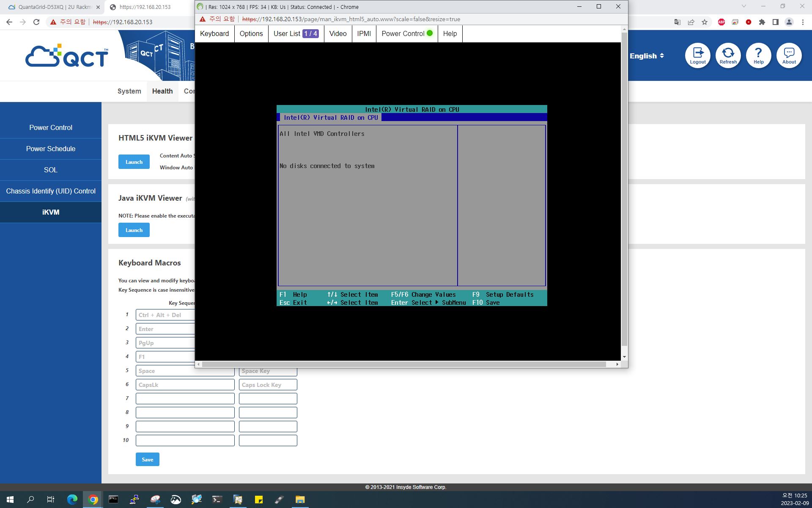Launch the Java iKVM Viewer
The width and height of the screenshot is (812, 508).
pyautogui.click(x=134, y=230)
